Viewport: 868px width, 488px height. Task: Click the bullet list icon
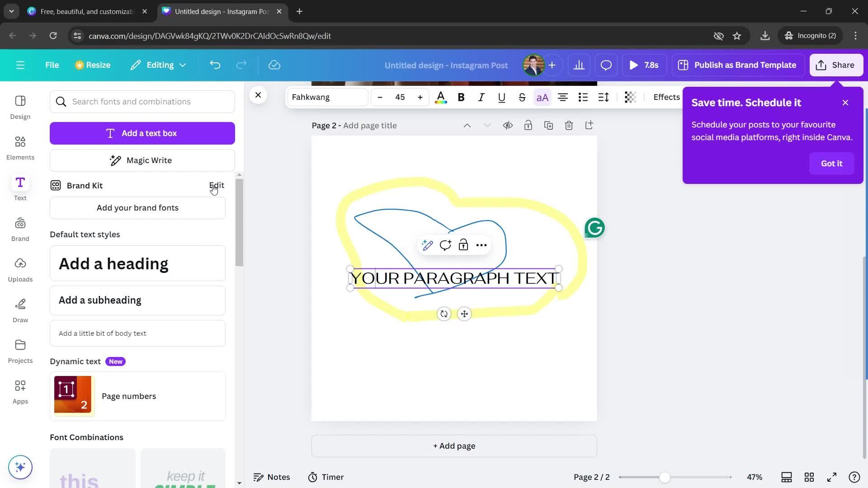pyautogui.click(x=583, y=97)
